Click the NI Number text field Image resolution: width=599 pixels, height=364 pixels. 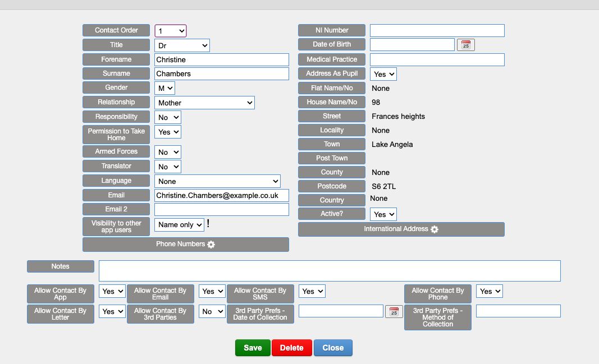[437, 30]
